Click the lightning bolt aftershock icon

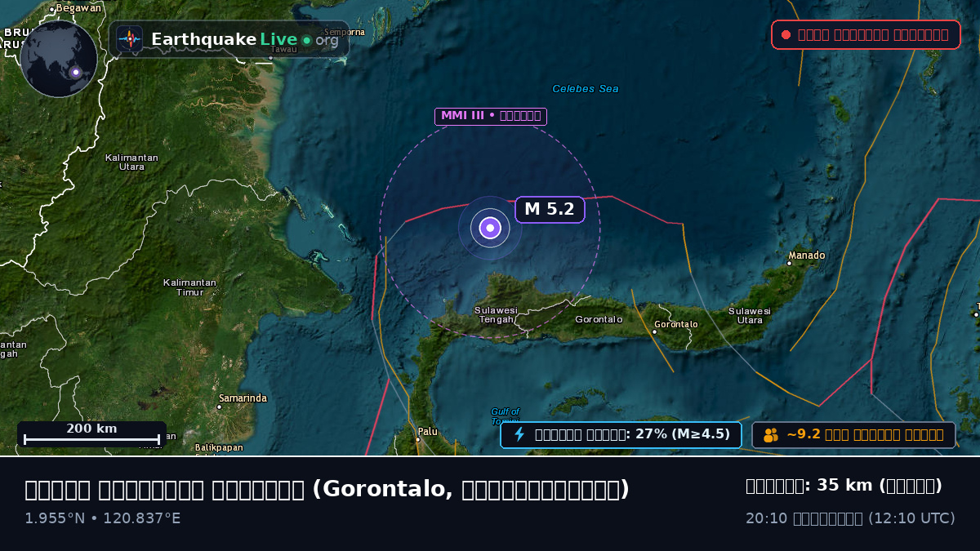(x=519, y=434)
